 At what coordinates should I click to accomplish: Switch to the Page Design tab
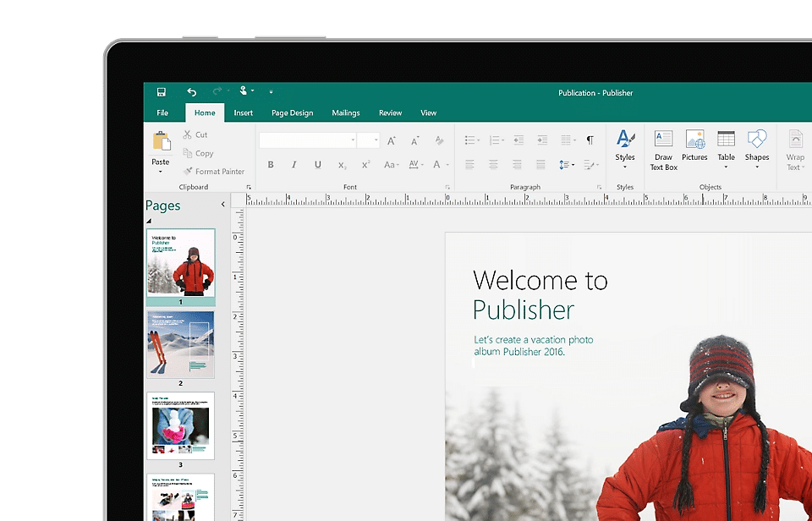292,112
